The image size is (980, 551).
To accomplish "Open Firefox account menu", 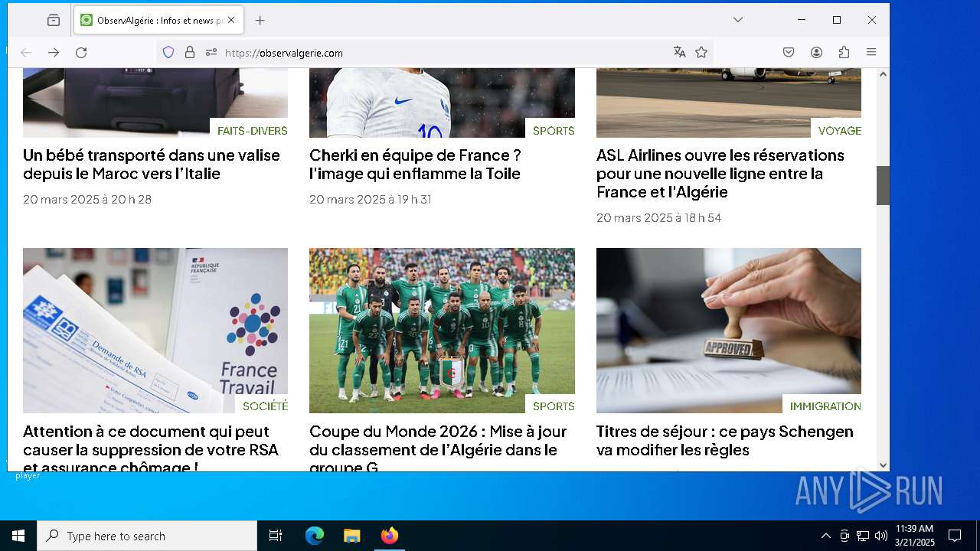I will 816,52.
